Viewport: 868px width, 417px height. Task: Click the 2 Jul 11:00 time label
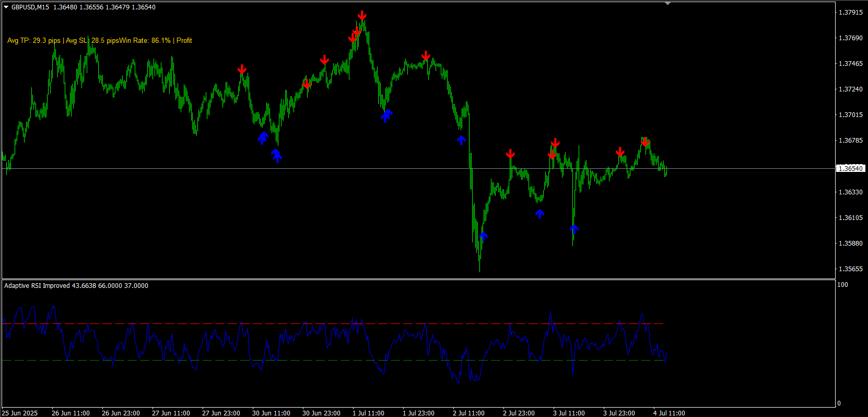point(468,413)
